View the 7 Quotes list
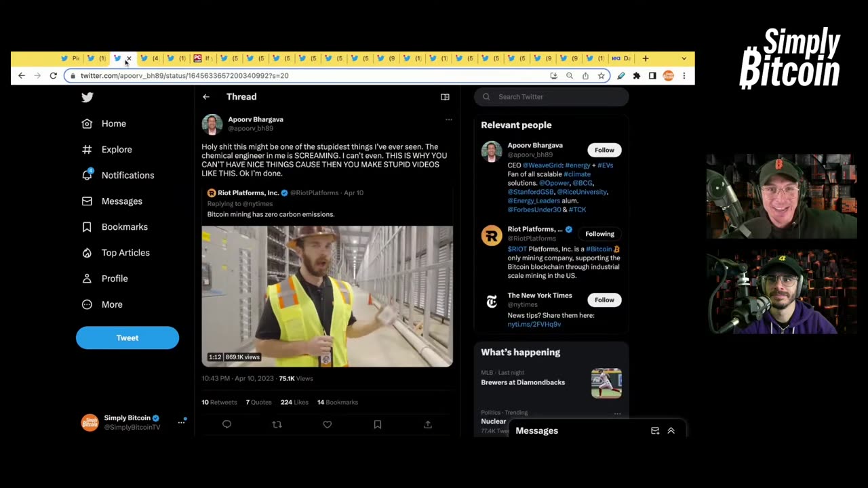Image resolution: width=868 pixels, height=488 pixels. tap(258, 402)
